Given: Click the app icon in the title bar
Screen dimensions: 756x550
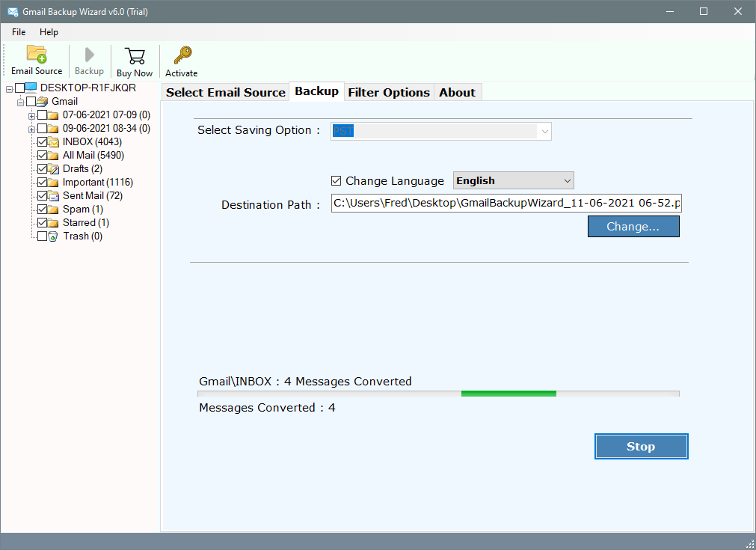Looking at the screenshot, I should (x=13, y=11).
